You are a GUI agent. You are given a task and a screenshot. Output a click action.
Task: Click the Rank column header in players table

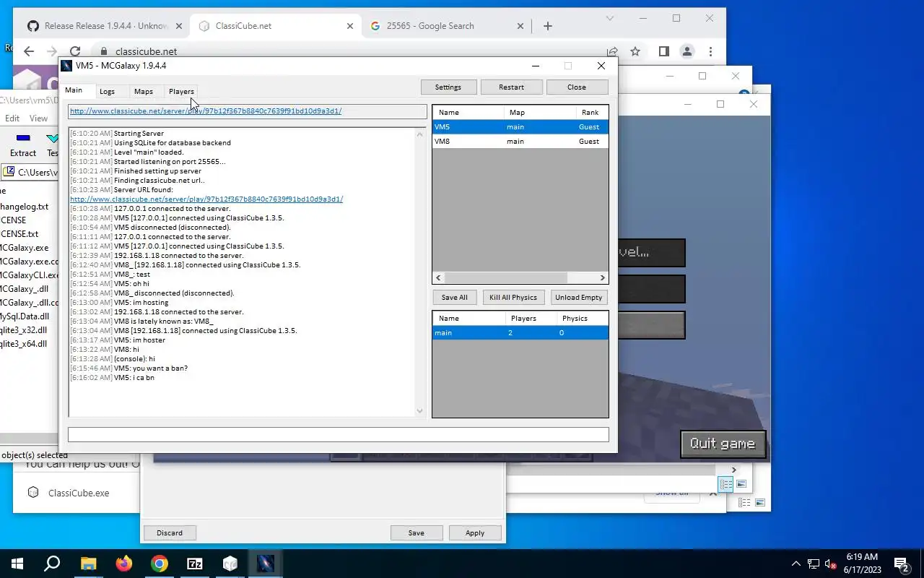pos(592,112)
